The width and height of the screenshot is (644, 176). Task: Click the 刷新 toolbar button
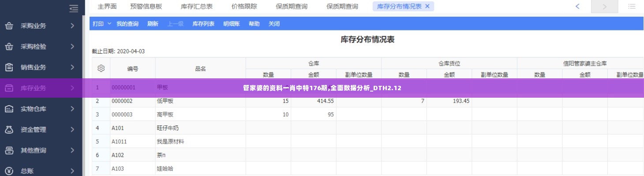point(153,24)
